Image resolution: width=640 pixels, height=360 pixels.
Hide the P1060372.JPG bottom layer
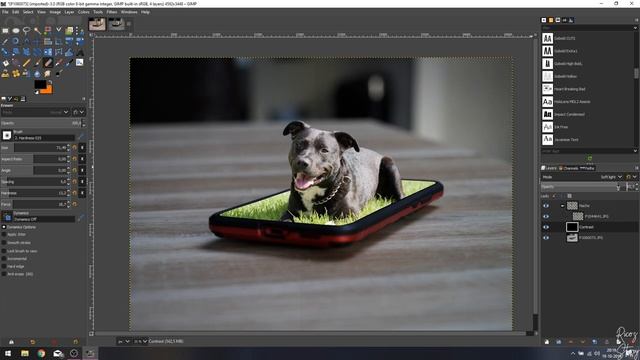pos(546,238)
